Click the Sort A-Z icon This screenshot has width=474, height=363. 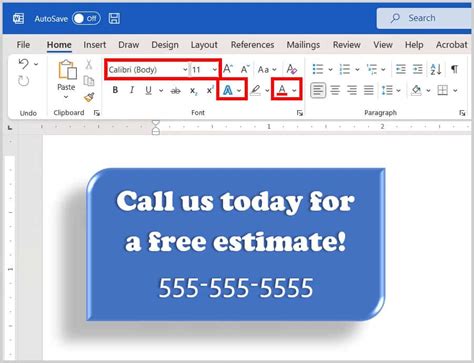pos(436,69)
